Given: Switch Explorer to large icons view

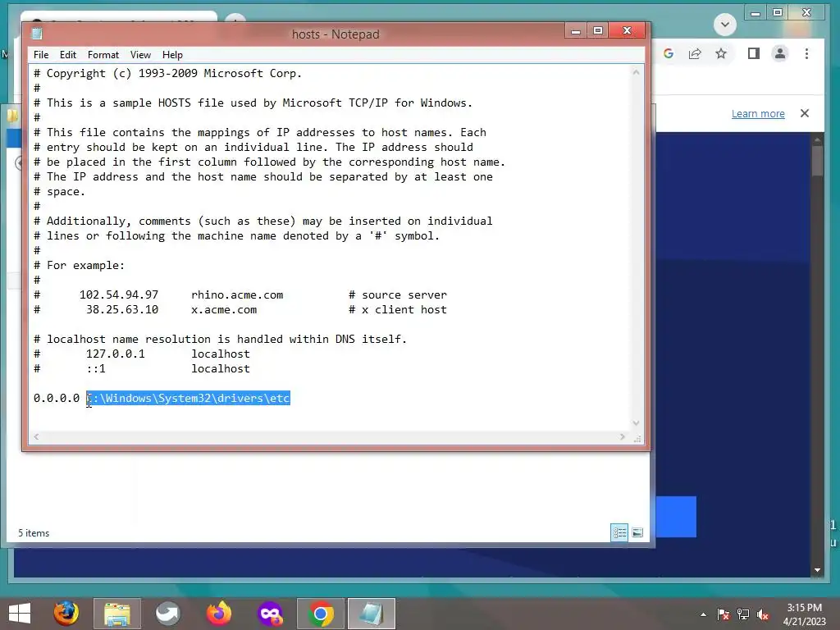Looking at the screenshot, I should [637, 532].
